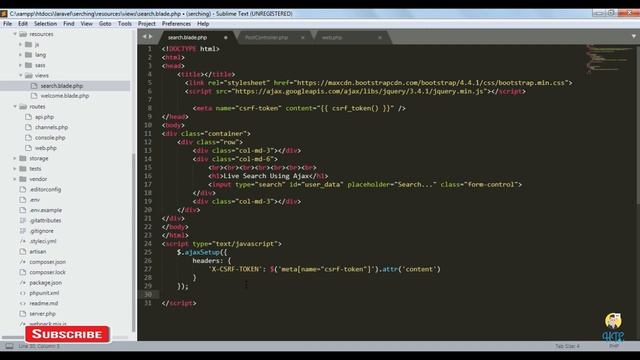Click the storage folder icon
The height and width of the screenshot is (360, 640).
tap(23, 158)
